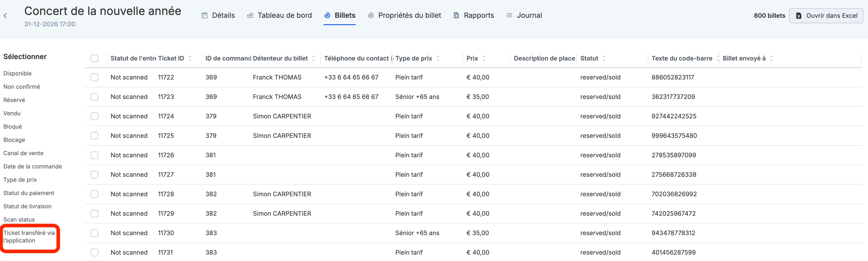The height and width of the screenshot is (261, 868).
Task: Click the spreadsheet icon beside Rapports
Action: (x=456, y=15)
